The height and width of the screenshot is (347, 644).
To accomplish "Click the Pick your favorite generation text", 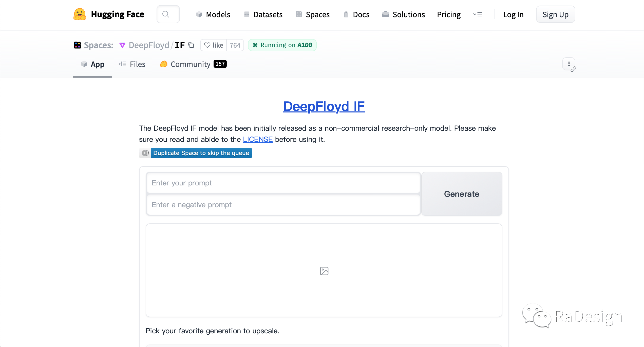I will [212, 331].
